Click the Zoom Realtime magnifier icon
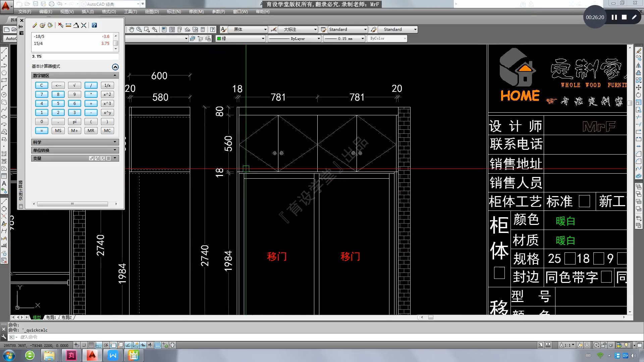The height and width of the screenshot is (362, 644). click(139, 29)
